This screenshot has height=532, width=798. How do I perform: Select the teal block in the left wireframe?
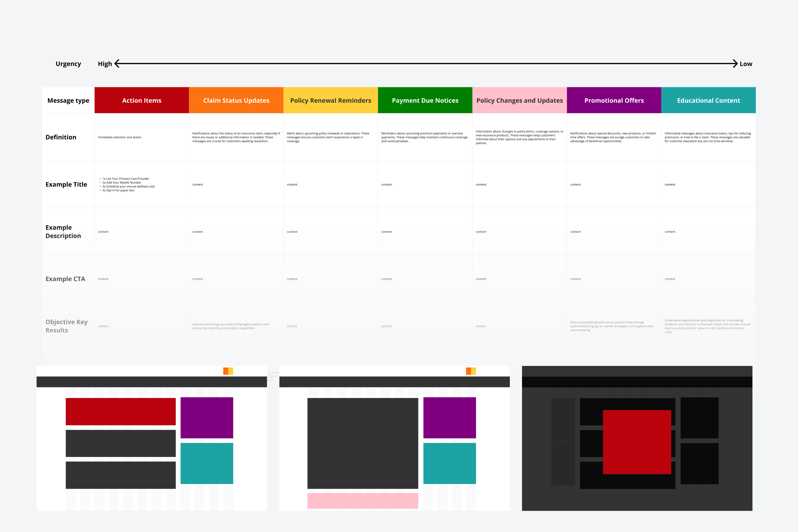(x=207, y=463)
